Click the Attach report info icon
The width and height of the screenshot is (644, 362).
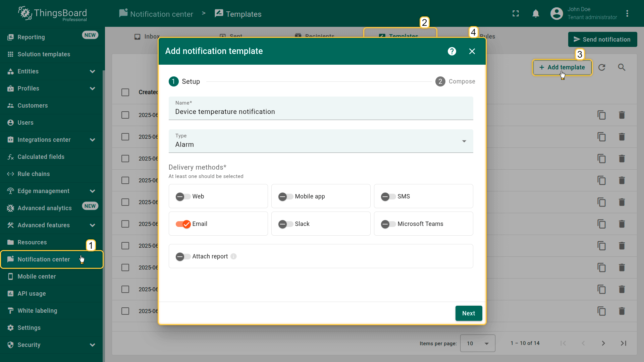(234, 256)
